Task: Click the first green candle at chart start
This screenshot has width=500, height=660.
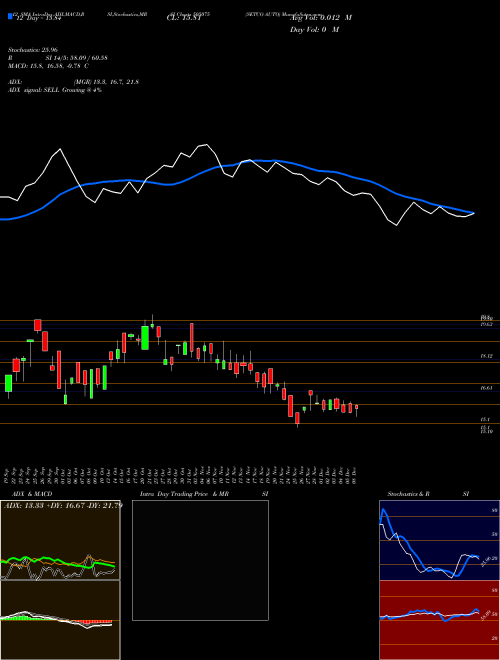Action: click(8, 383)
